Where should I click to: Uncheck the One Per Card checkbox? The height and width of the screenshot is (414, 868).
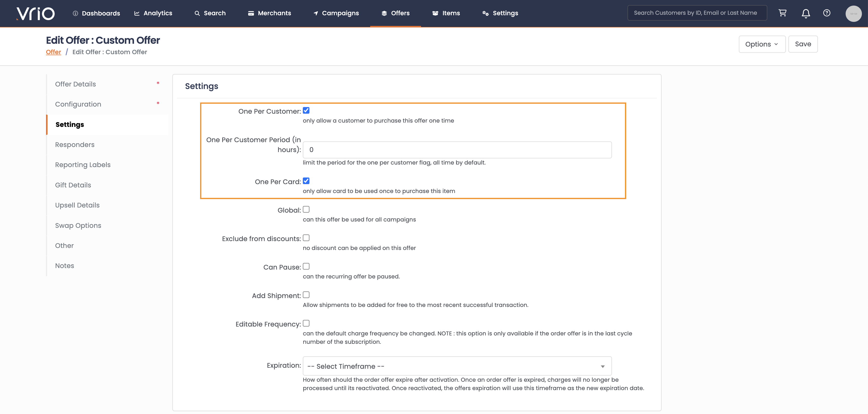click(306, 181)
